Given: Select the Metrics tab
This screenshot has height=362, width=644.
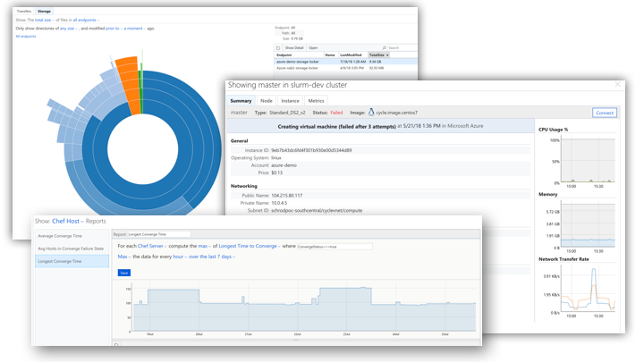Looking at the screenshot, I should click(x=317, y=101).
